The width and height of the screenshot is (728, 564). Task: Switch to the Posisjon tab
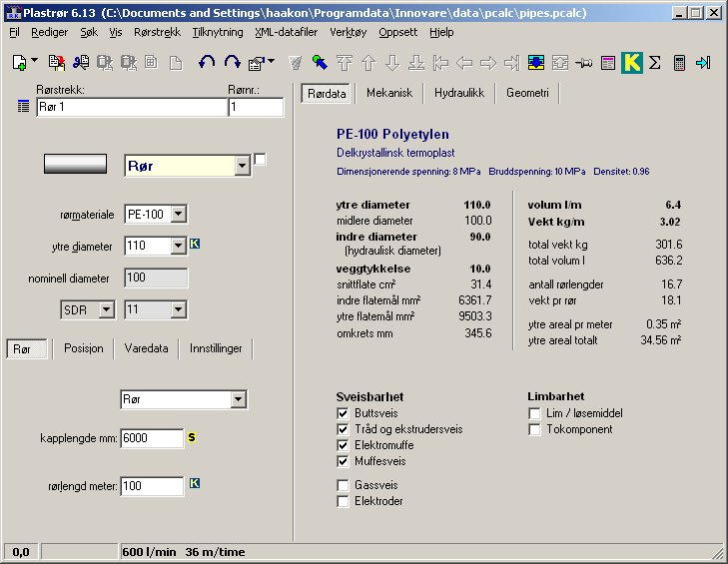click(84, 348)
